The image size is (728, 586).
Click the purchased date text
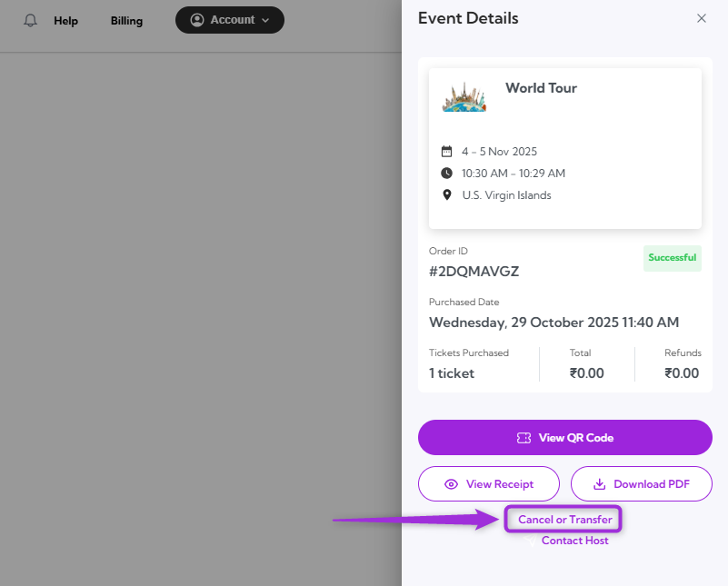(x=553, y=323)
